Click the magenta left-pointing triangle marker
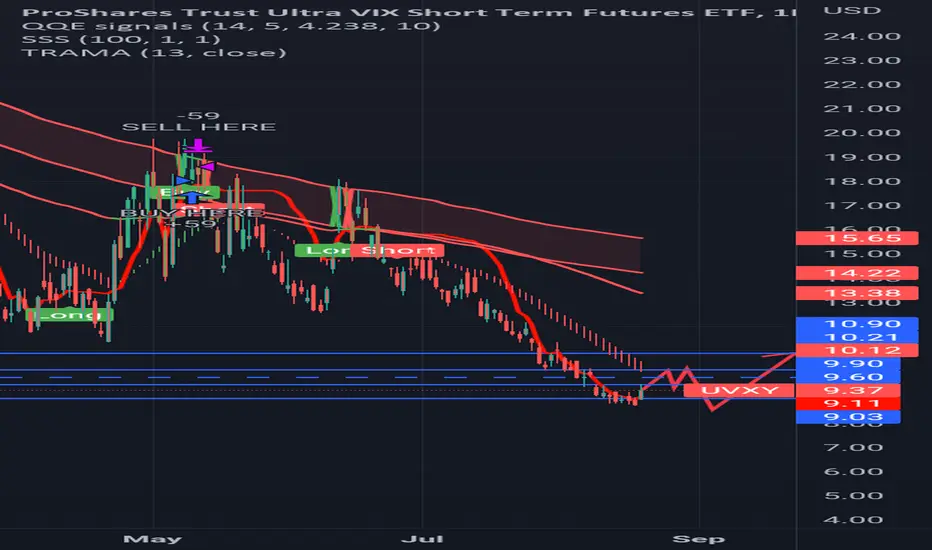This screenshot has width=932, height=550. tap(207, 167)
